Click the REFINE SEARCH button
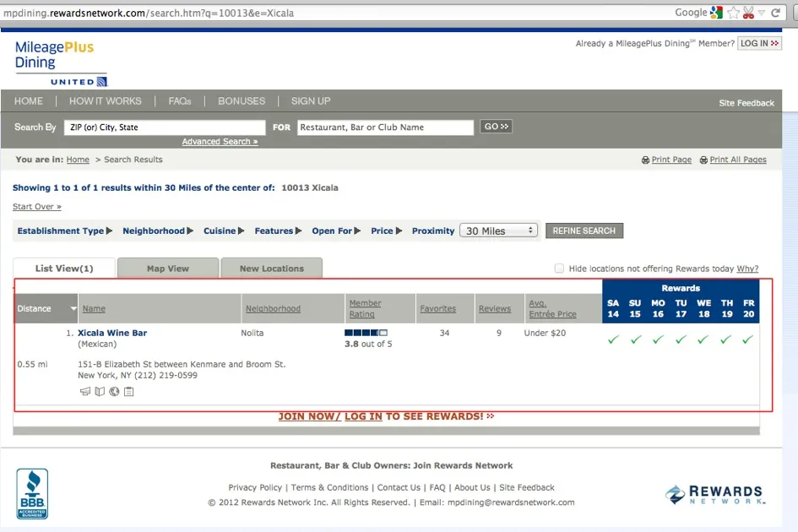This screenshot has height=532, width=798. (584, 231)
